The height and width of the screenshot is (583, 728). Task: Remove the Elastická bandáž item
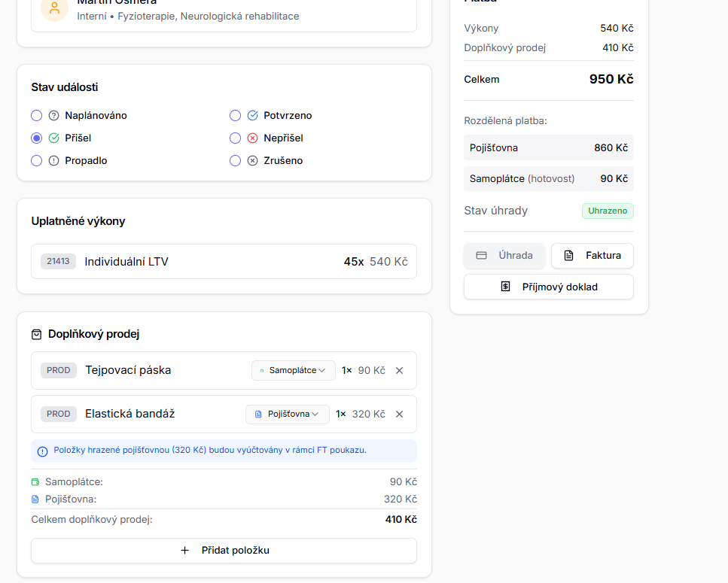pos(399,414)
